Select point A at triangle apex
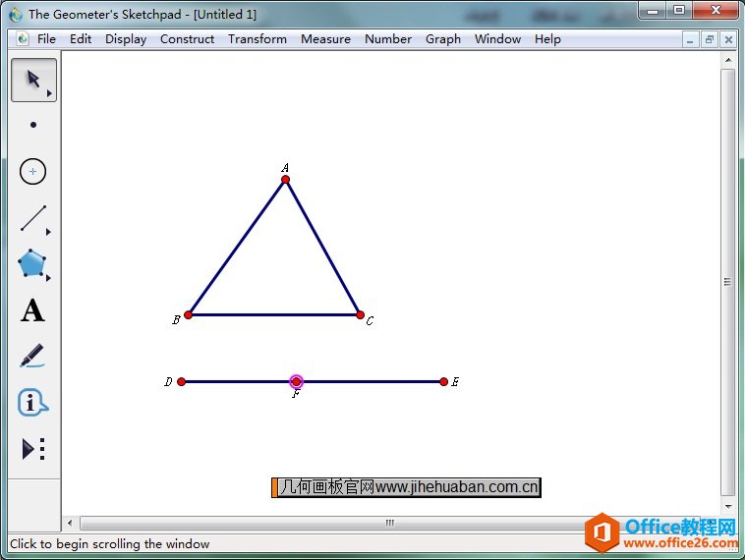 tap(285, 179)
